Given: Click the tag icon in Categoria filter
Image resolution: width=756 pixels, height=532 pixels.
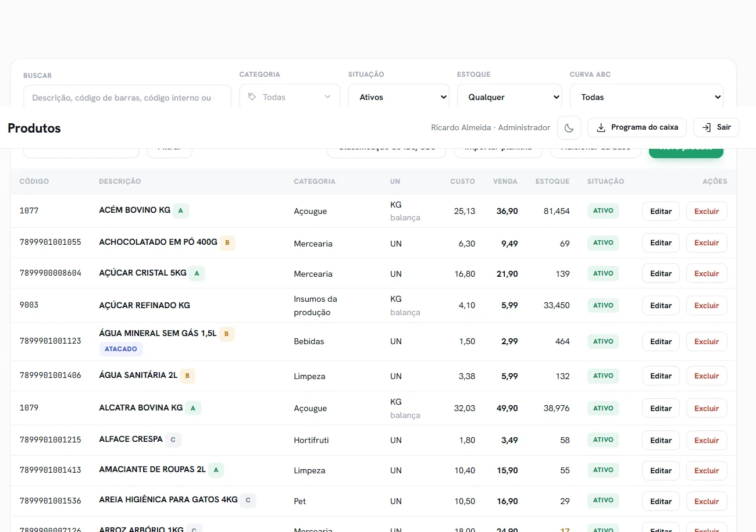Looking at the screenshot, I should pyautogui.click(x=252, y=97).
